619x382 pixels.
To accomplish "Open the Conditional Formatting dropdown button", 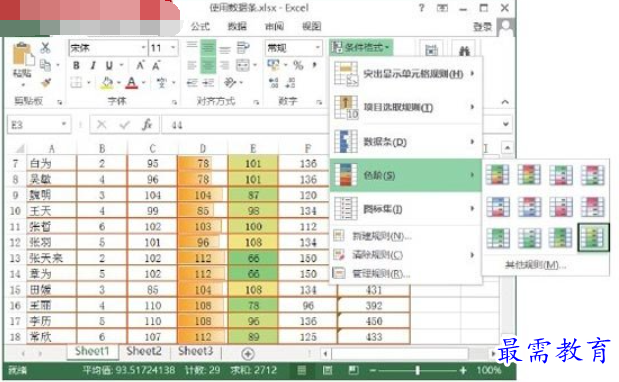I will pyautogui.click(x=361, y=48).
